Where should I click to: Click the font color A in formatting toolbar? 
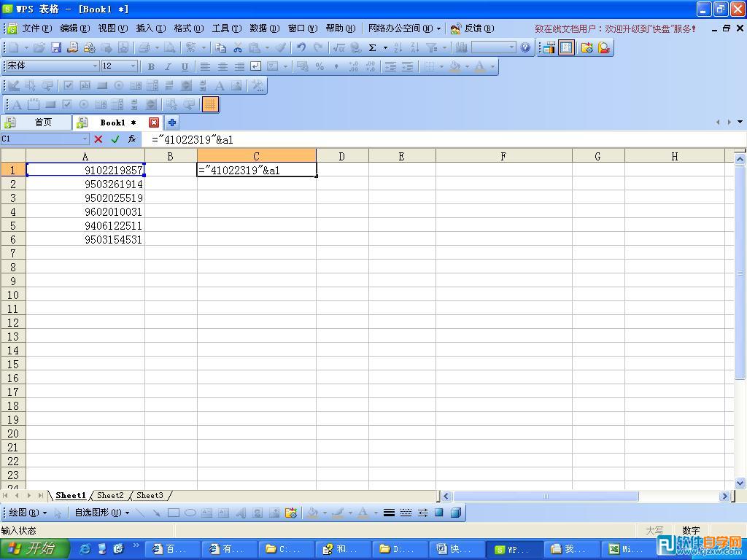point(480,66)
